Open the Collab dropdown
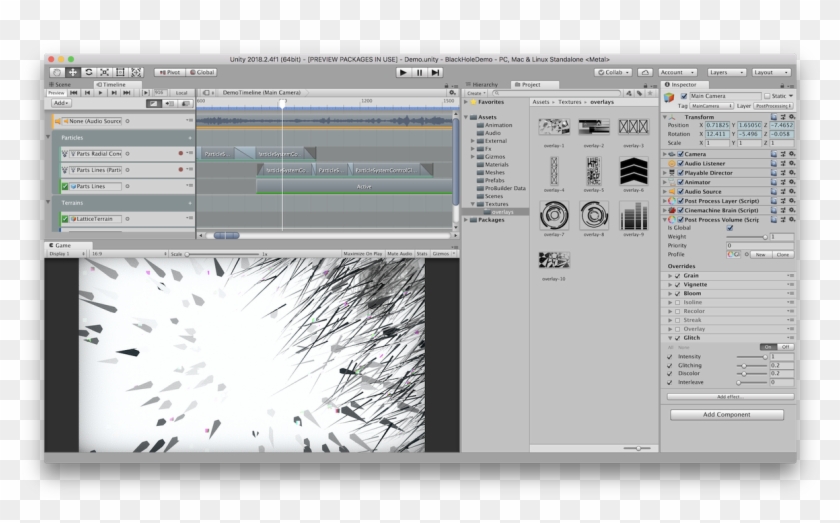The height and width of the screenshot is (523, 840). click(x=613, y=72)
